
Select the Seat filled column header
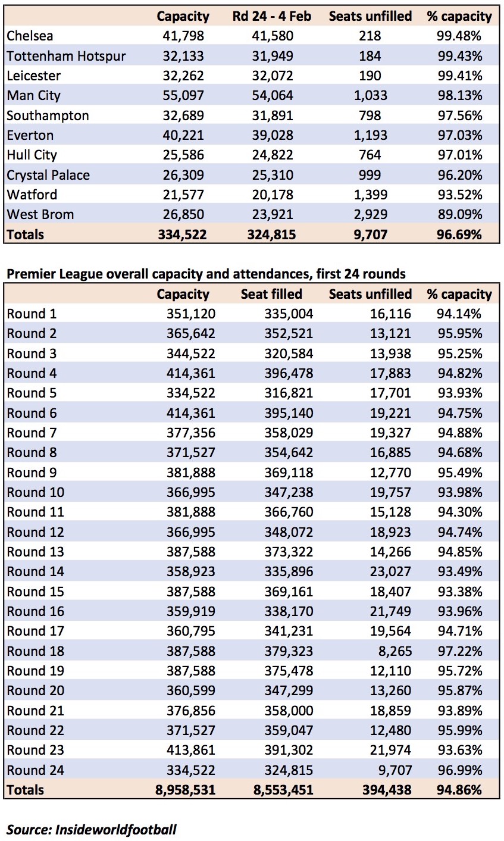tap(271, 294)
